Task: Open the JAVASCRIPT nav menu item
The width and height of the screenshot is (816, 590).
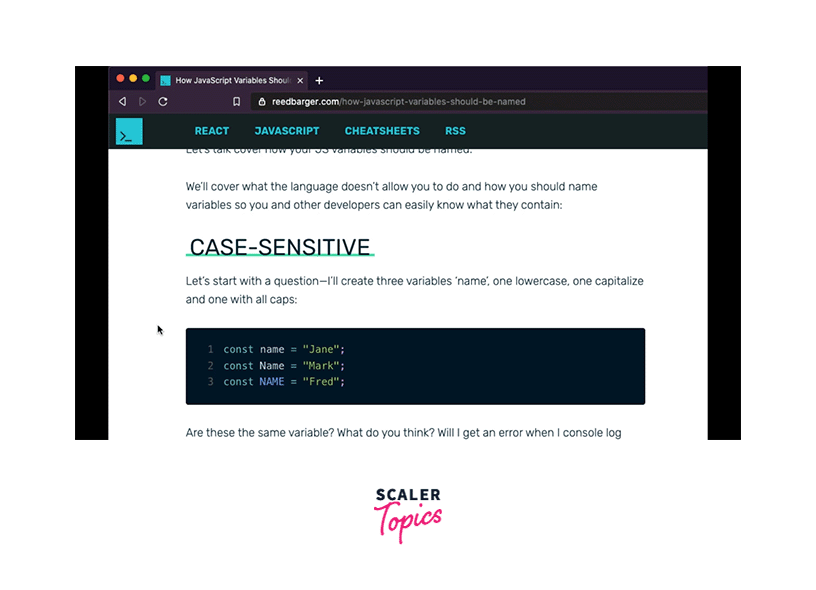Action: coord(287,131)
